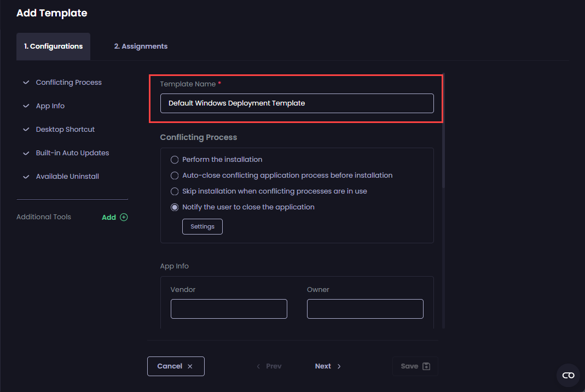Click the checkmark beside Conflicting Process
The image size is (585, 392).
coord(26,82)
